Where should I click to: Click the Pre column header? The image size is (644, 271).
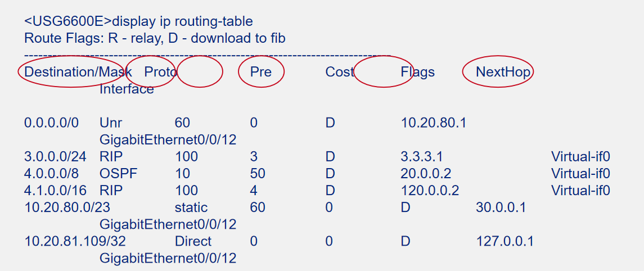[261, 72]
